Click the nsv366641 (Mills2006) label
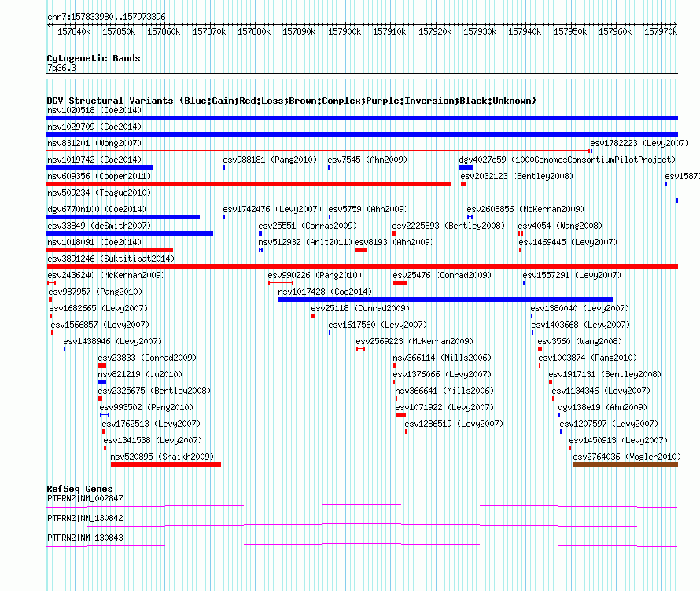Image resolution: width=700 pixels, height=591 pixels. click(444, 391)
